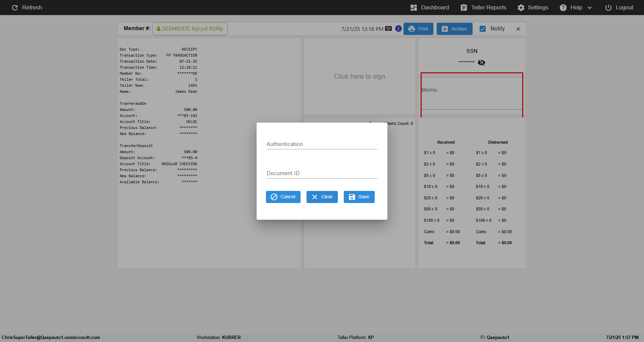Viewport: 644px width, 342px height.
Task: Click the Disbursed column header
Action: click(498, 142)
